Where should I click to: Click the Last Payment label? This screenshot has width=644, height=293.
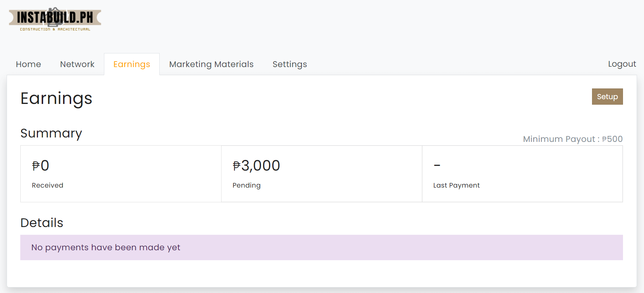456,185
